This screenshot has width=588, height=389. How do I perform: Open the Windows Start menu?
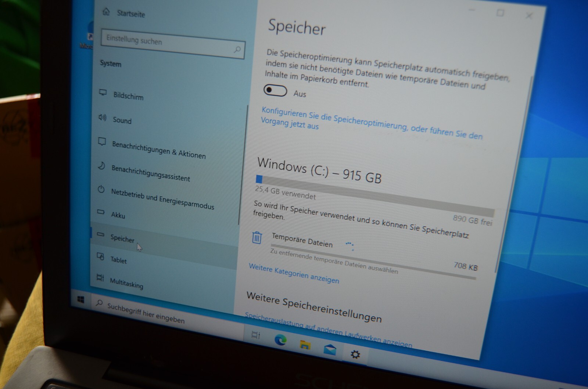[x=81, y=300]
